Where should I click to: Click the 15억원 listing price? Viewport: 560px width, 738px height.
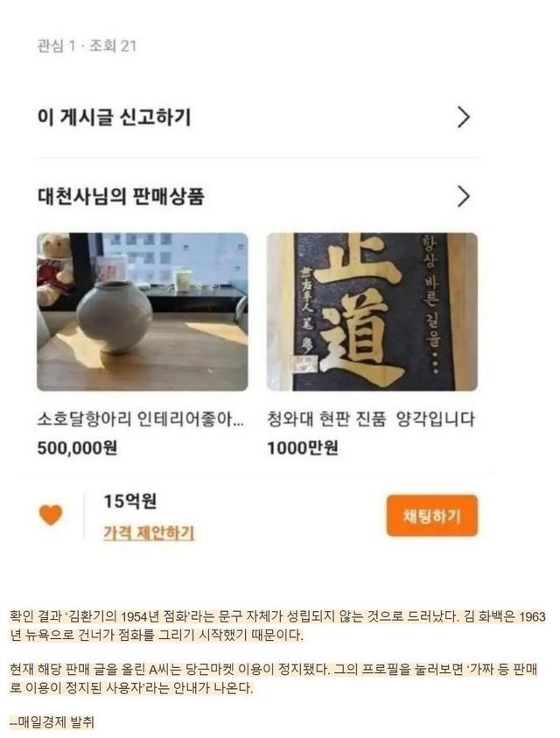(129, 502)
